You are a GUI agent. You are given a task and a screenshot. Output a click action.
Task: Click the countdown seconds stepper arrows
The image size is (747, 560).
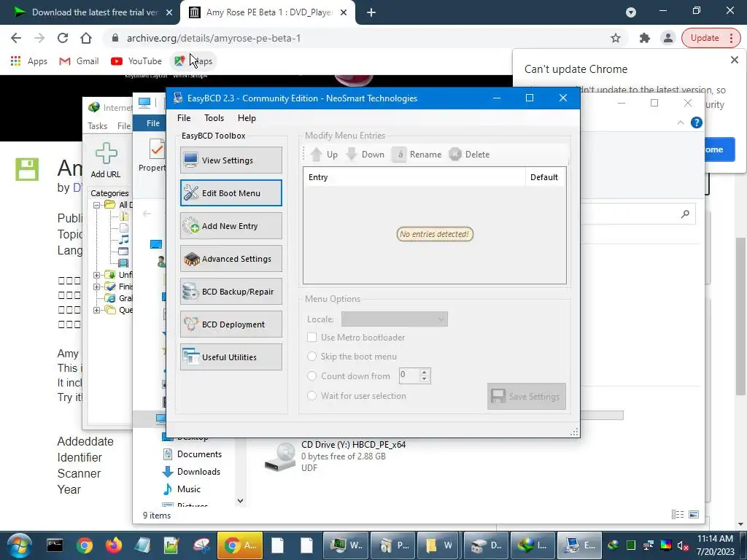tap(425, 376)
